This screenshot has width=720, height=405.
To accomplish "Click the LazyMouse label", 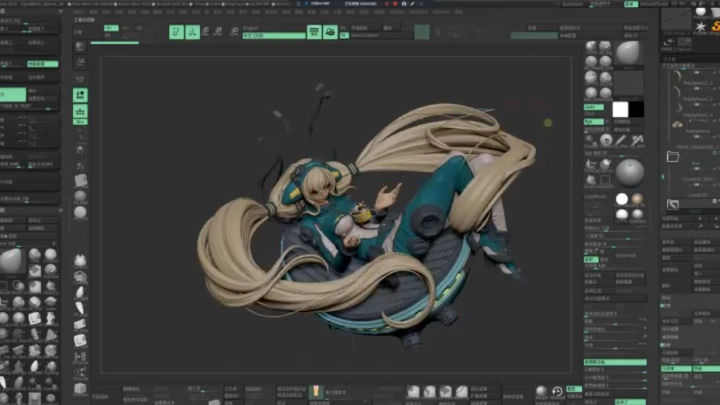I will [x=596, y=197].
